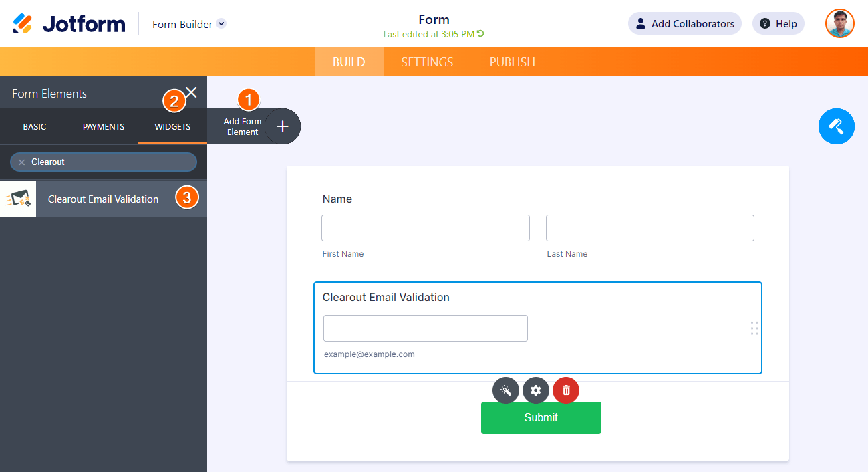
Task: Click the revert changes icon beside last edited
Action: (480, 33)
